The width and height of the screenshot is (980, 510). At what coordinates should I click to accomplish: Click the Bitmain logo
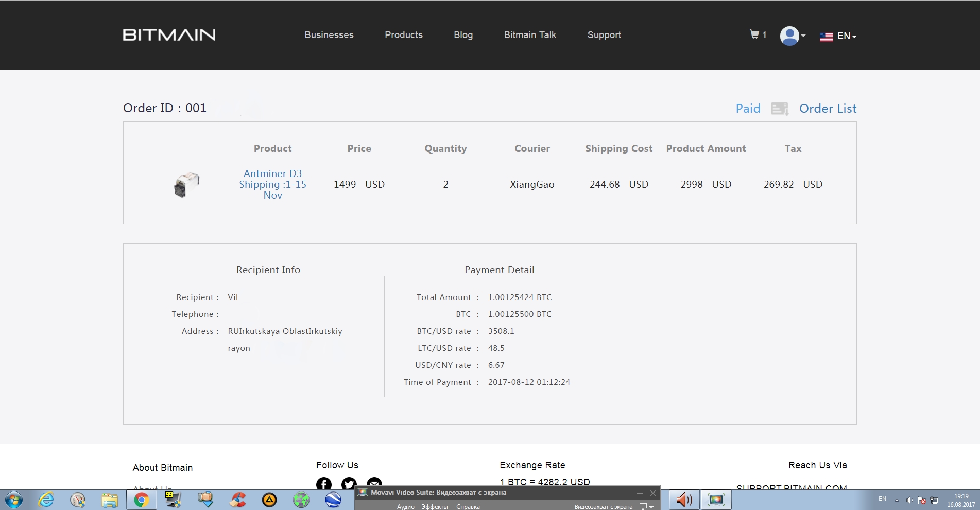tap(169, 34)
